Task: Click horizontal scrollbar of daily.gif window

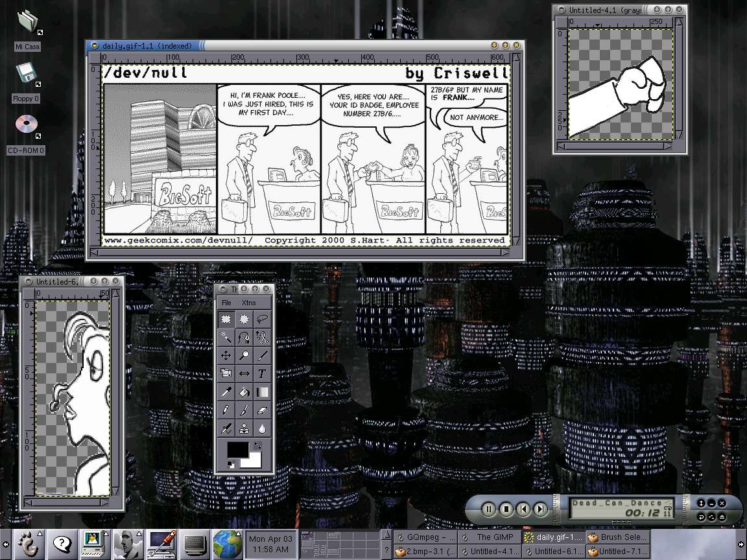Action: pyautogui.click(x=300, y=252)
